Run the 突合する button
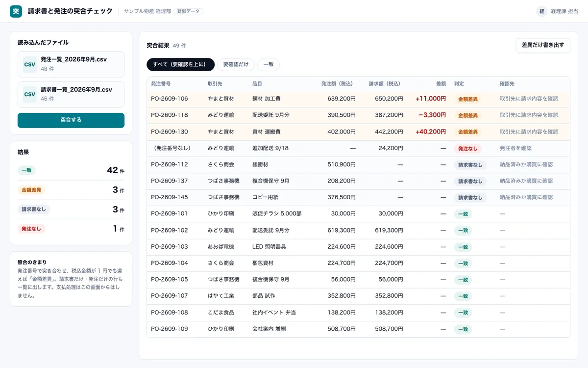This screenshot has height=368, width=588. tap(71, 120)
